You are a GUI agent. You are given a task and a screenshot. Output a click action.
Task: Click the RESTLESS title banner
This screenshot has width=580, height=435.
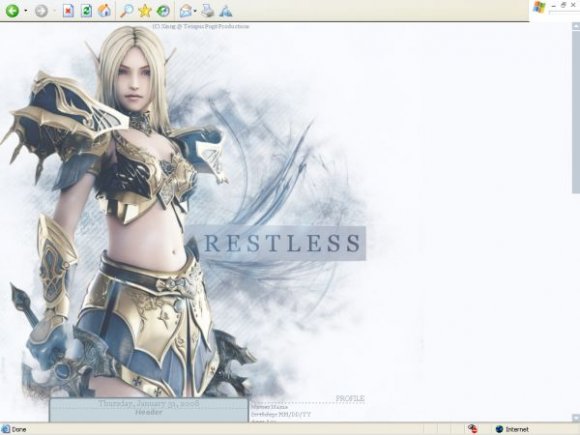(276, 243)
